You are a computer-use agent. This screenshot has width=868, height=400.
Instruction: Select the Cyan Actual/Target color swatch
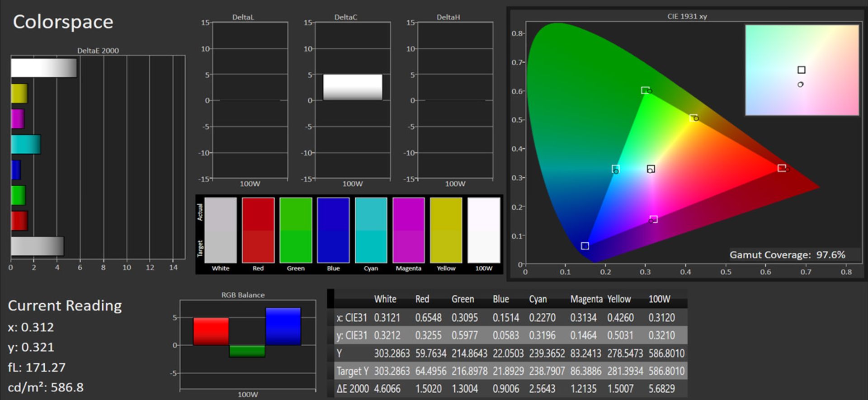point(371,230)
